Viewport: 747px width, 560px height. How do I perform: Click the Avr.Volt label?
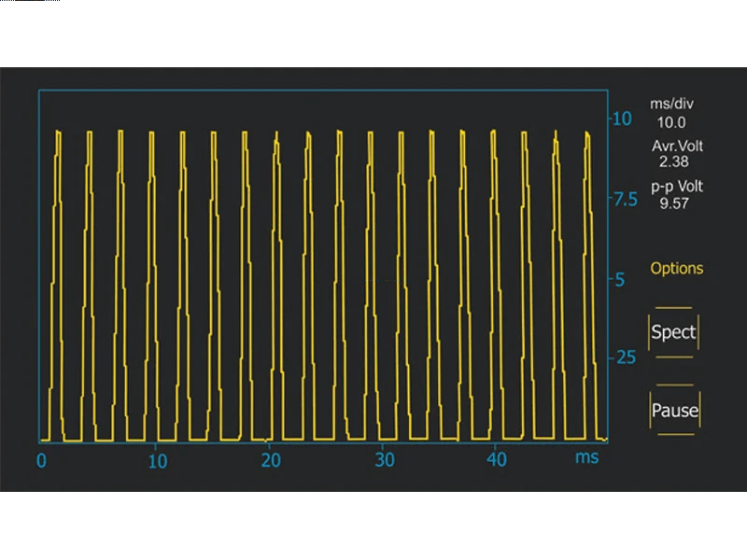coord(677,146)
